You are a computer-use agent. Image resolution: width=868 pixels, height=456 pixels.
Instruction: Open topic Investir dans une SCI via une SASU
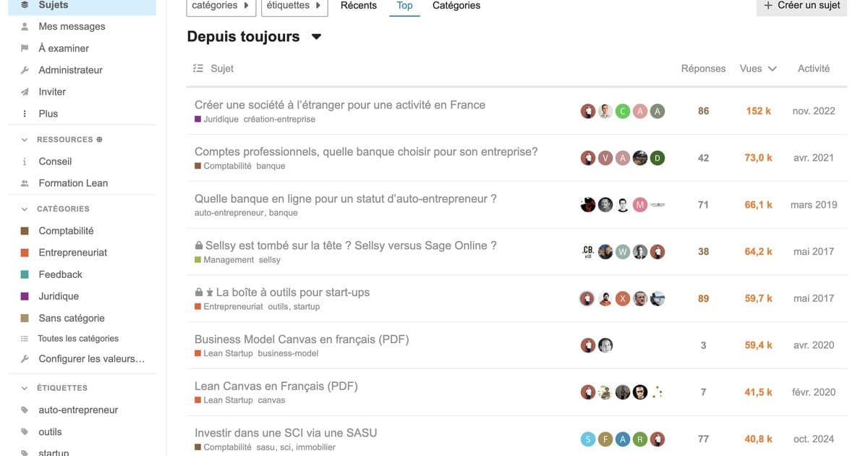coord(286,433)
